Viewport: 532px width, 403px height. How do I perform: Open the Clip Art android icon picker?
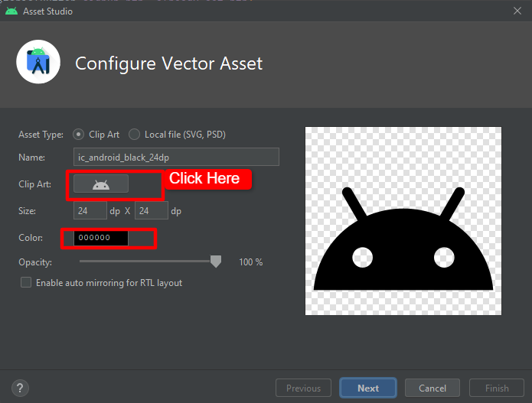click(x=101, y=184)
